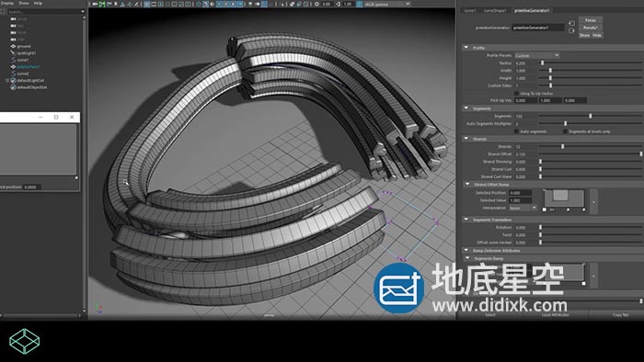Switch to the primitiveGenerator1 tab
Screen dimensions: 644x362
[532, 11]
